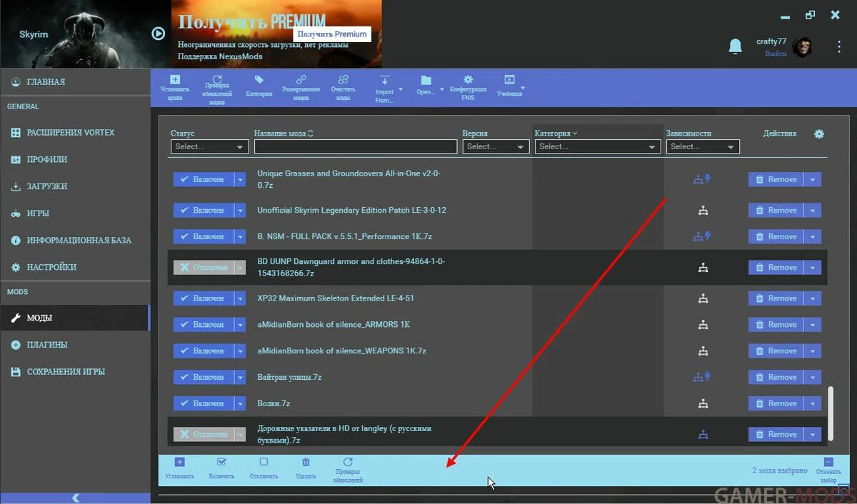Click the Выйти logout link
The width and height of the screenshot is (857, 504).
tap(776, 54)
